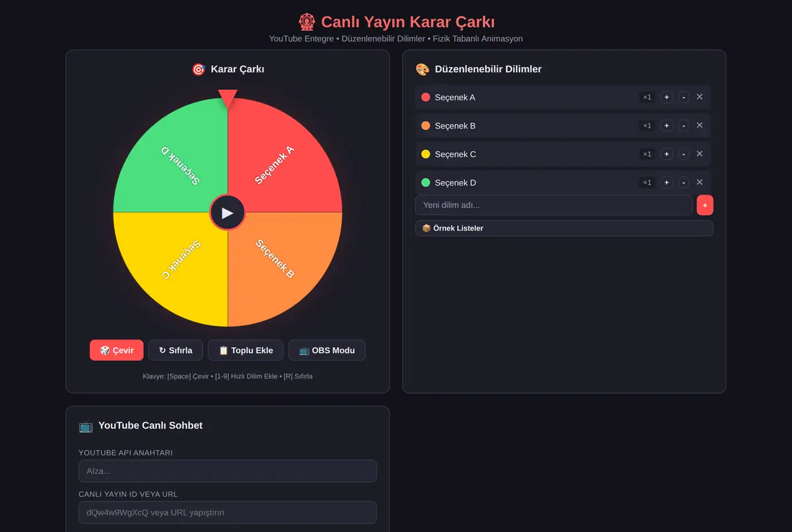Focus the Canlı Yayın ID veya URL field
Viewport: 792px width, 532px height.
point(228,512)
